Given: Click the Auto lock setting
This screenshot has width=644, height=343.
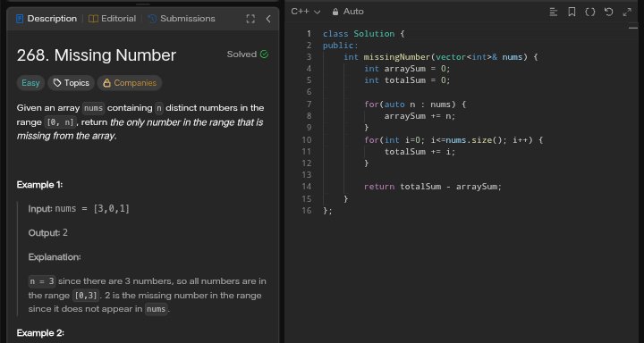Looking at the screenshot, I should (x=347, y=12).
